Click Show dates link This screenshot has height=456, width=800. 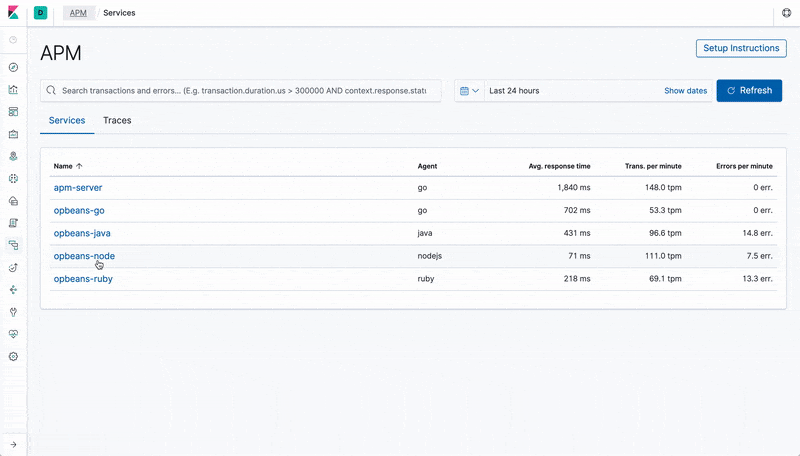pyautogui.click(x=685, y=91)
